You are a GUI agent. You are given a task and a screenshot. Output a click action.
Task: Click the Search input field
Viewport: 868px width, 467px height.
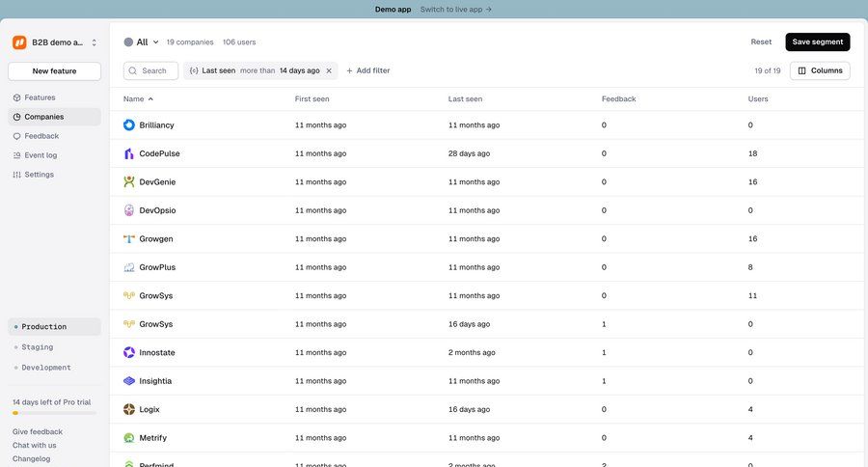pyautogui.click(x=150, y=70)
